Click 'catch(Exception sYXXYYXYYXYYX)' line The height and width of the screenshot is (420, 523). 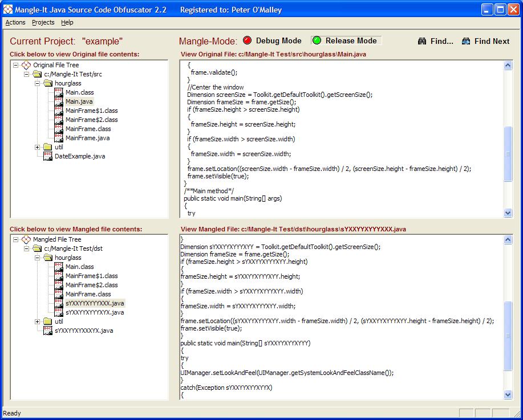[226, 388]
